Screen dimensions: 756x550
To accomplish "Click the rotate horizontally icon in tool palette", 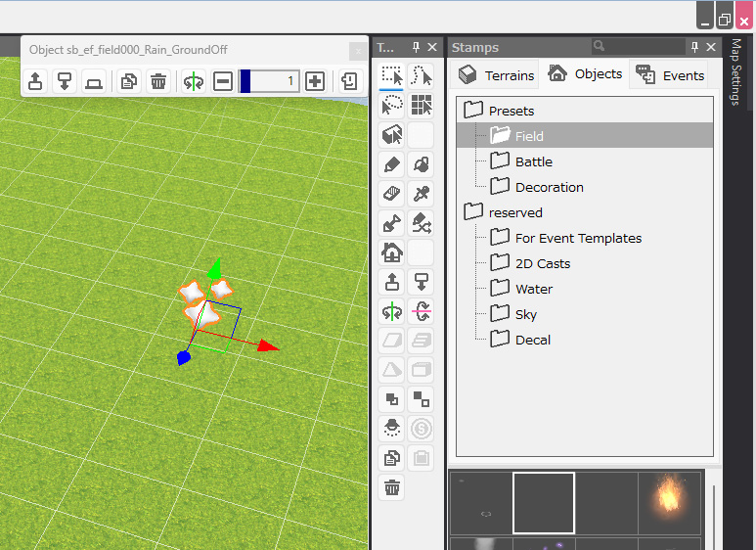I will [x=391, y=311].
